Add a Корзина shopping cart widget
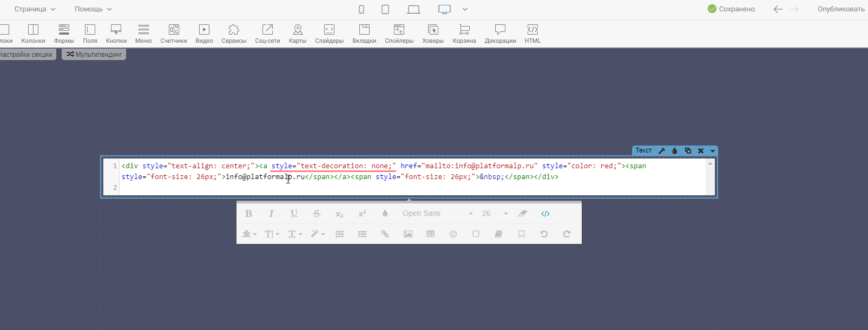 (464, 34)
